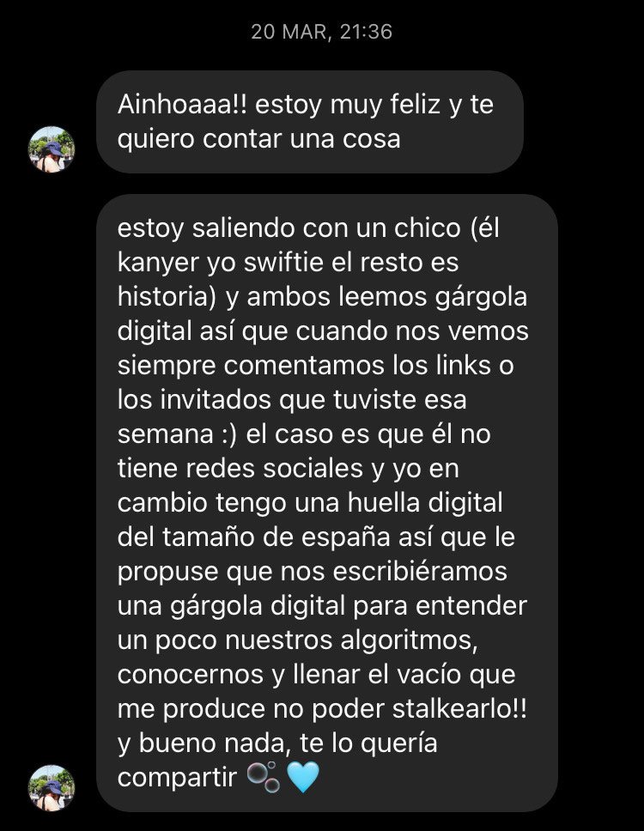Tap the long message starting 'estoy saliendo'

(x=327, y=503)
